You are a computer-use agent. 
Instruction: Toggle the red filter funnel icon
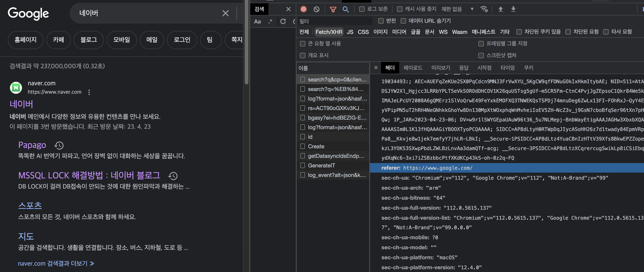333,9
